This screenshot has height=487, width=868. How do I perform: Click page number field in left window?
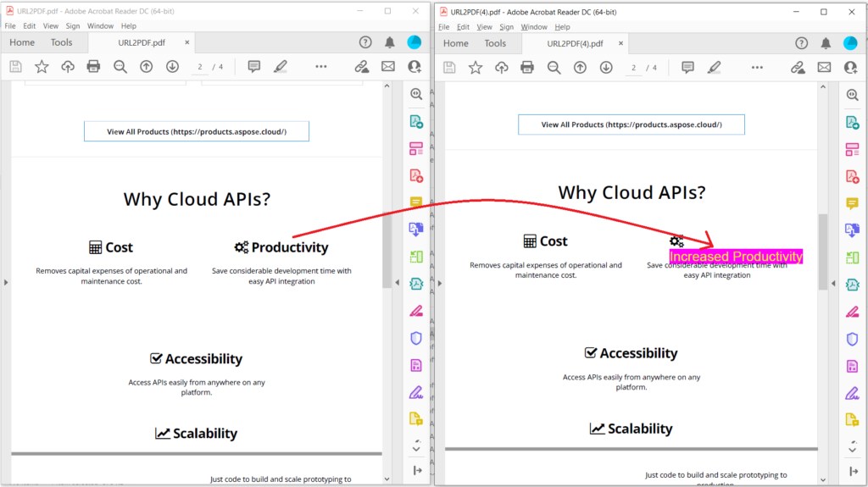200,67
